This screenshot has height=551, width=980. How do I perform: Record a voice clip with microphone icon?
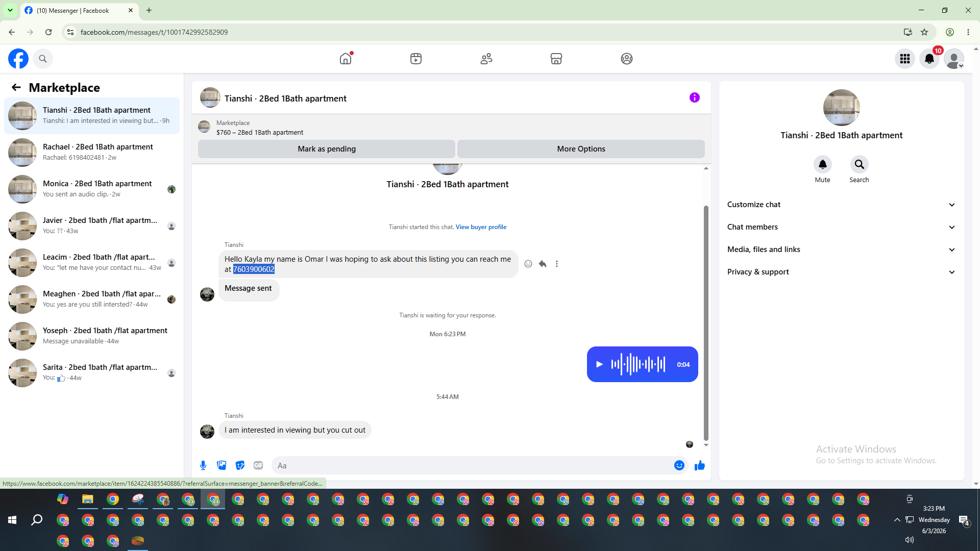point(203,465)
